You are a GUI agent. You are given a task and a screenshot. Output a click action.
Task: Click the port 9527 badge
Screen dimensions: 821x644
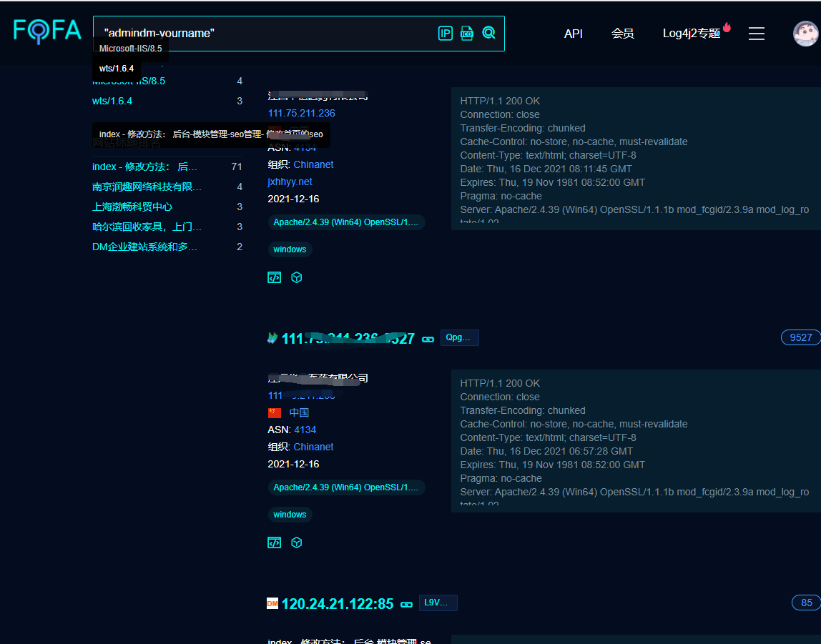pos(800,337)
